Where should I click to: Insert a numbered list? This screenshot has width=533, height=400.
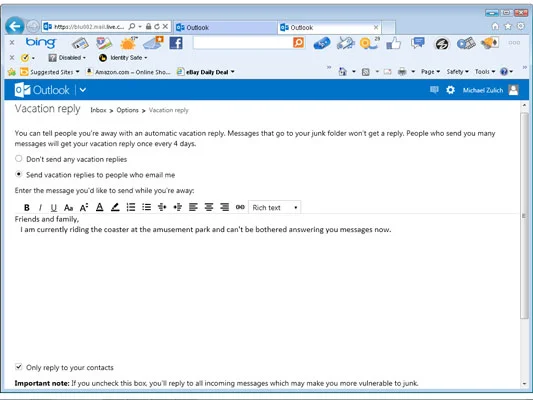point(131,207)
